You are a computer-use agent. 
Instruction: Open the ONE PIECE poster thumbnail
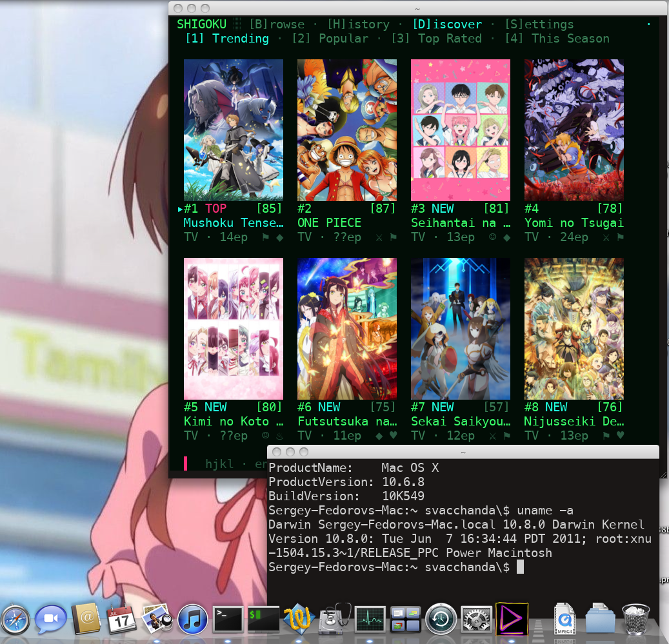pyautogui.click(x=347, y=130)
